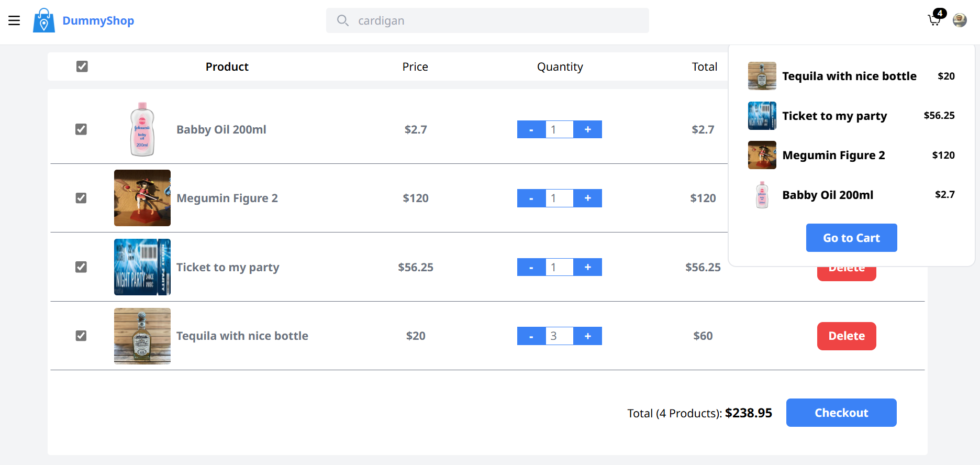Decrease quantity of Megumin Figure 2
Image resolution: width=980 pixels, height=465 pixels.
click(x=531, y=198)
